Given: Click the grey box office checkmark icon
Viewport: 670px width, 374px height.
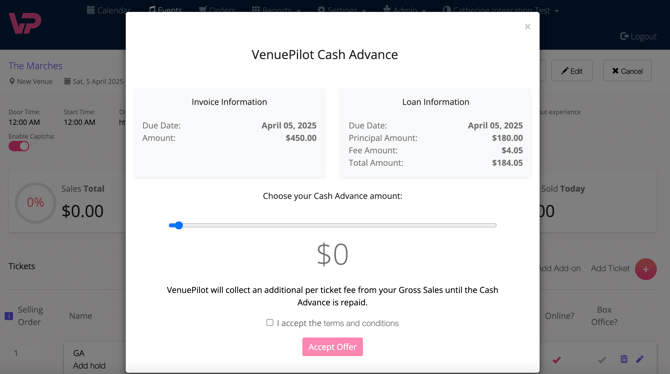Looking at the screenshot, I should pyautogui.click(x=602, y=360).
